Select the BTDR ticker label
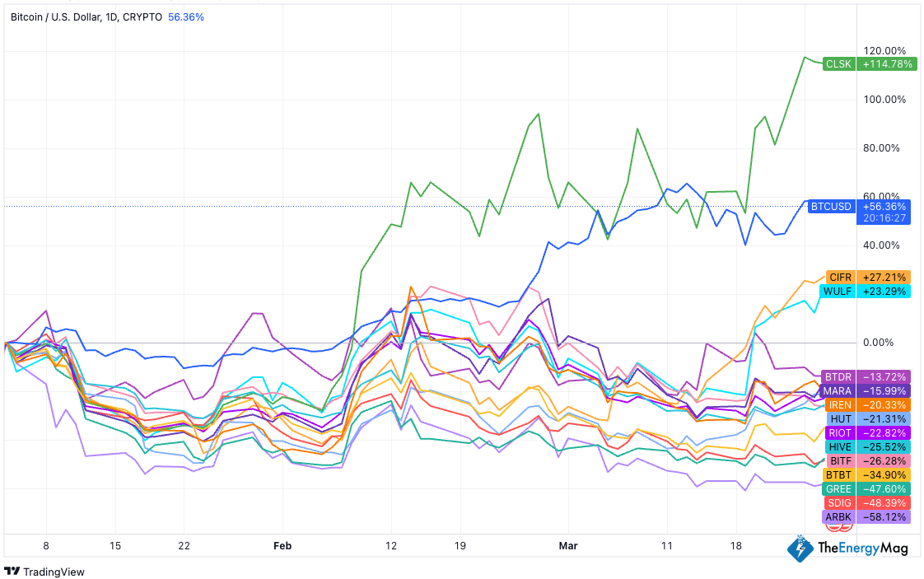The height and width of the screenshot is (579, 924). (x=839, y=376)
